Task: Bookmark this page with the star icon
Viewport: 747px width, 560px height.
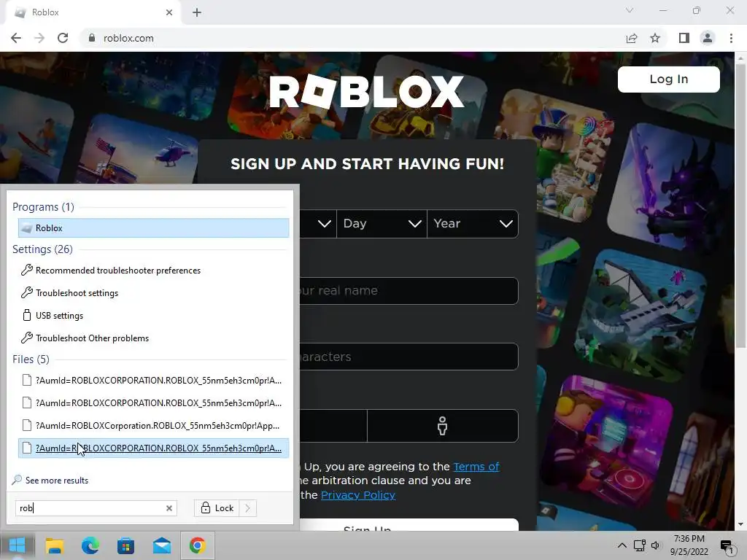Action: [655, 38]
